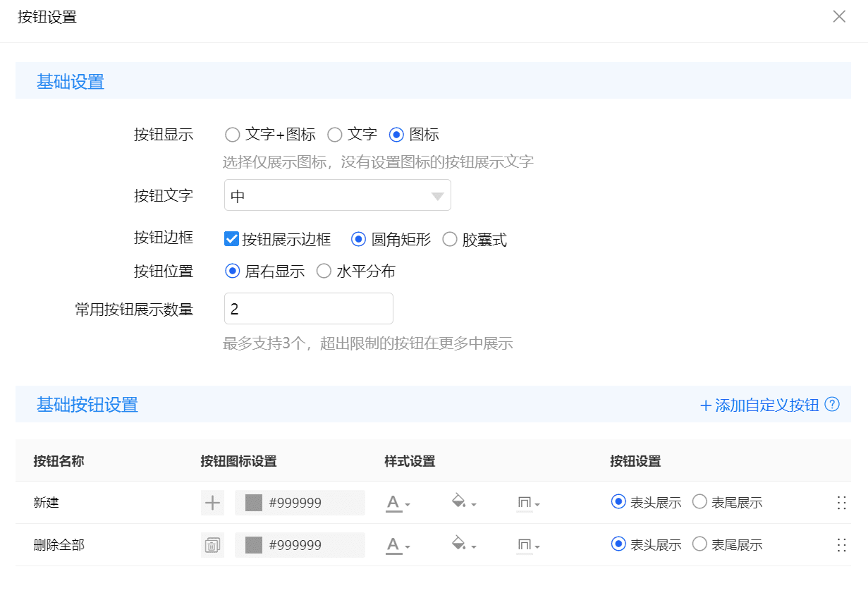Click icon color swatch for 新建

coord(254,503)
